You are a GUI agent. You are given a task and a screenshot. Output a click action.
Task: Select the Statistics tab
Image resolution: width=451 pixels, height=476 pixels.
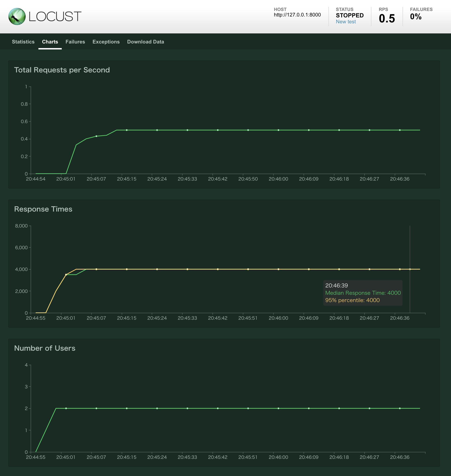[x=23, y=42]
